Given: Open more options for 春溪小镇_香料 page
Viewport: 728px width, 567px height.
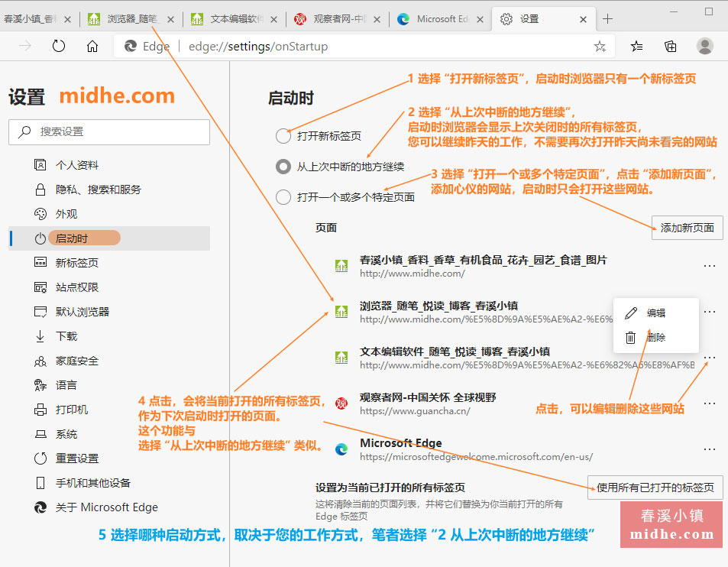Looking at the screenshot, I should [710, 266].
